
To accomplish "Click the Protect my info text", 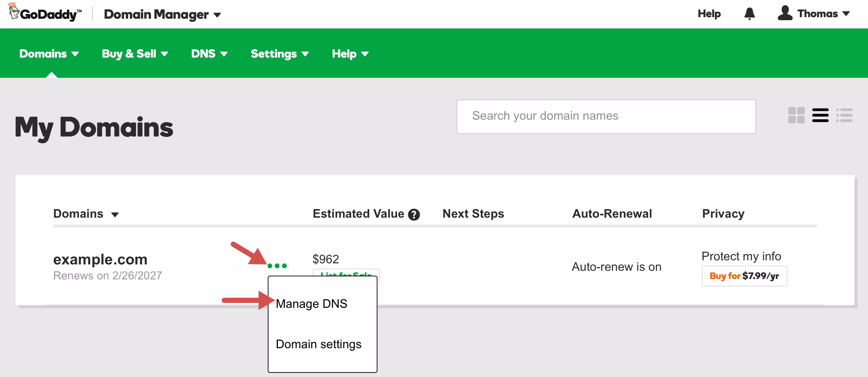I will click(741, 256).
